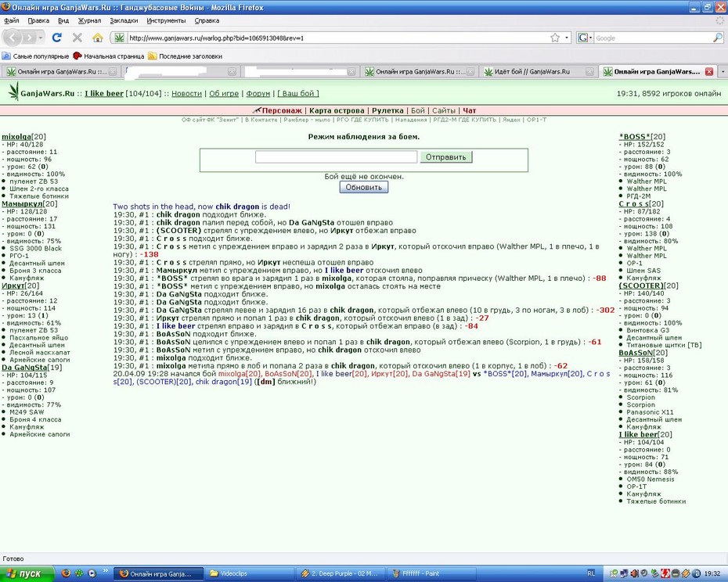Close the first Онлайн игра GanjaWars.Ru tab

pos(113,71)
